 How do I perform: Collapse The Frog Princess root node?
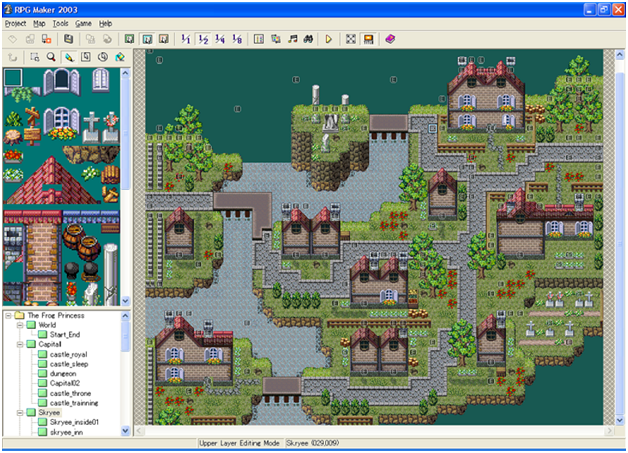[x=8, y=316]
